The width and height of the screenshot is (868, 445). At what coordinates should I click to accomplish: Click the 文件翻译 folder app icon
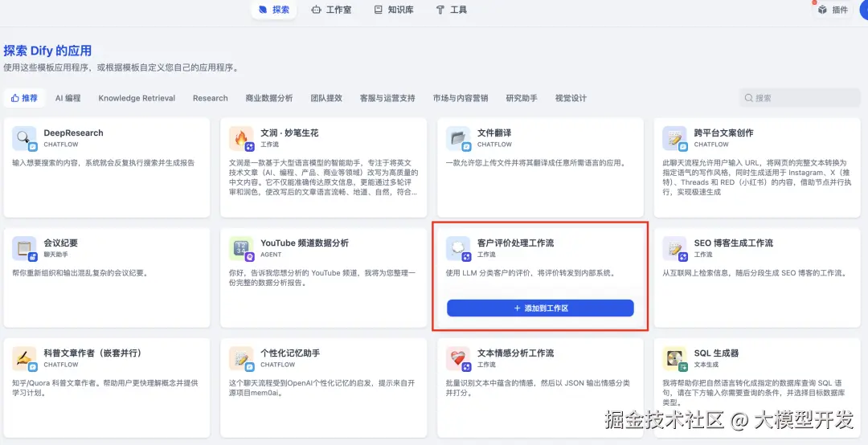point(458,138)
